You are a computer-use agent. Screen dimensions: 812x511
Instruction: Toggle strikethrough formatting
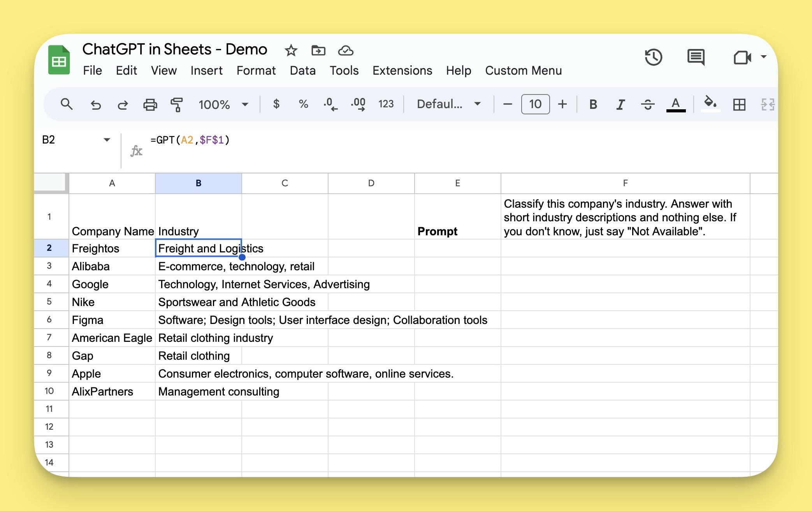pyautogui.click(x=648, y=104)
